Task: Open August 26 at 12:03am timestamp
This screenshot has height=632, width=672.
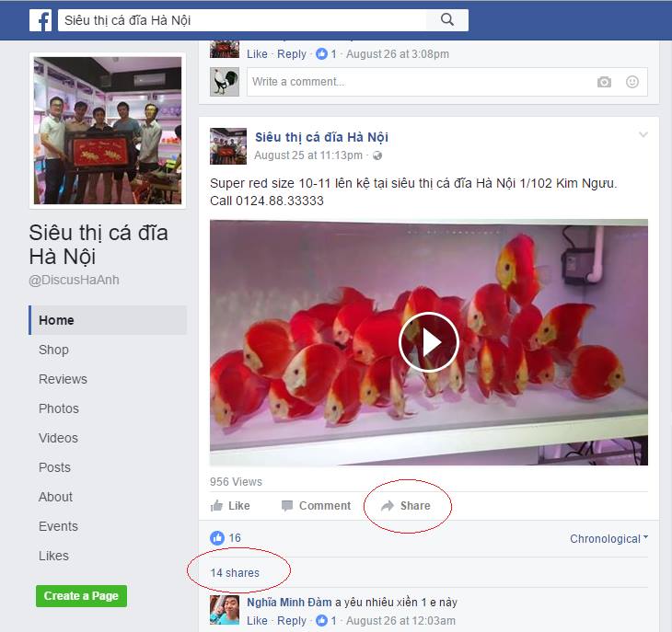Action: [x=400, y=620]
